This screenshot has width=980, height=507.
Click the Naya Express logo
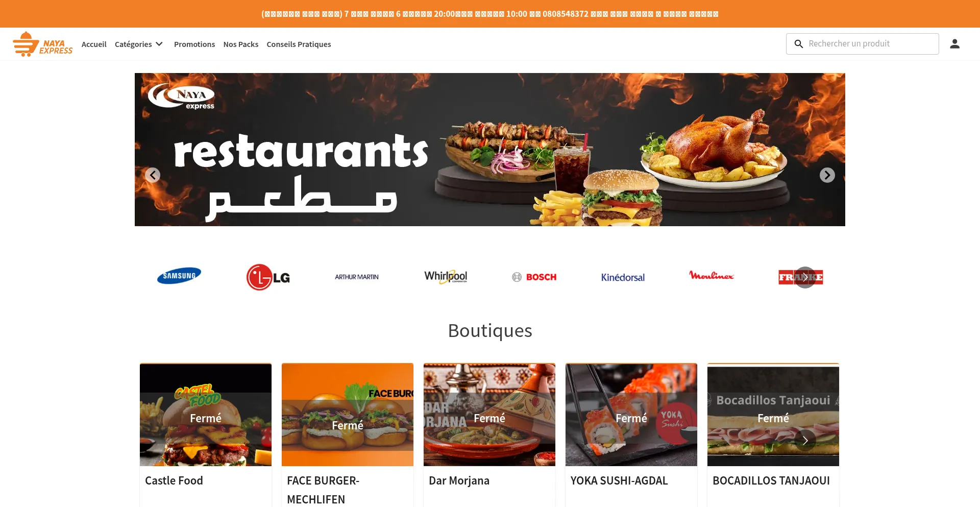(43, 44)
